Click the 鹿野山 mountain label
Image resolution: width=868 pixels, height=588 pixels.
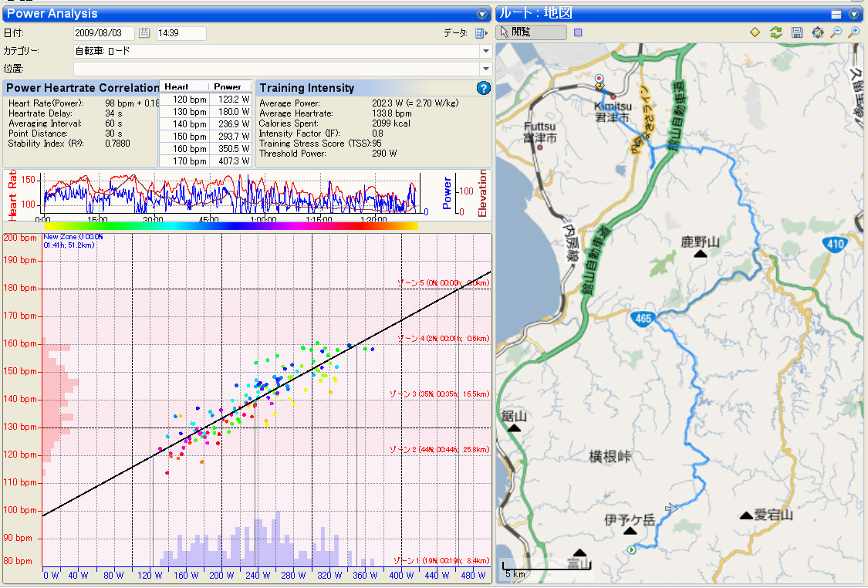[x=701, y=242]
